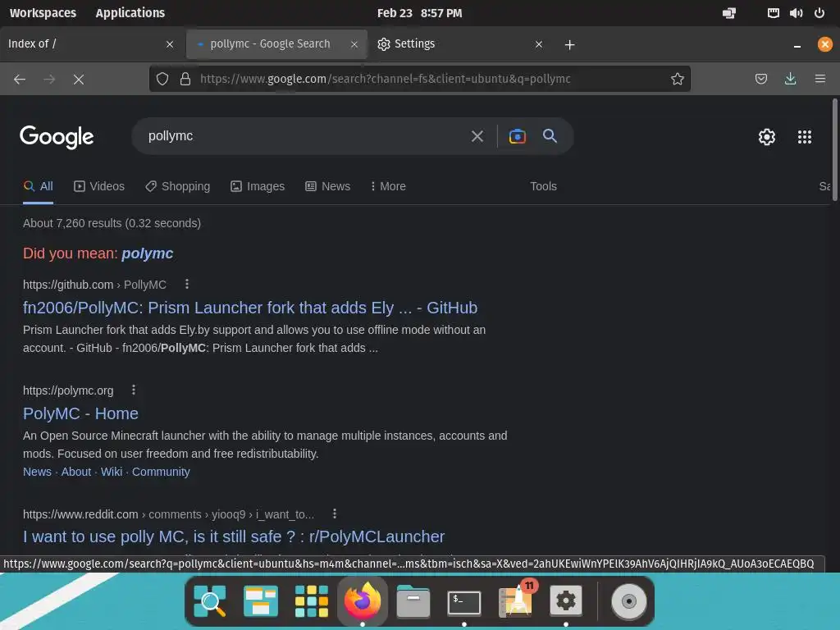Search by image with Google Lens
Viewport: 840px width, 630px height.
click(517, 136)
